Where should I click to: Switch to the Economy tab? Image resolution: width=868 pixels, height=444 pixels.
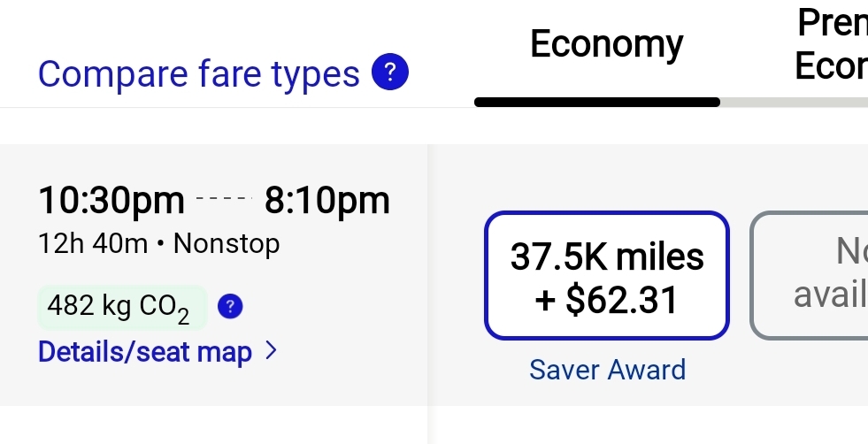(607, 44)
